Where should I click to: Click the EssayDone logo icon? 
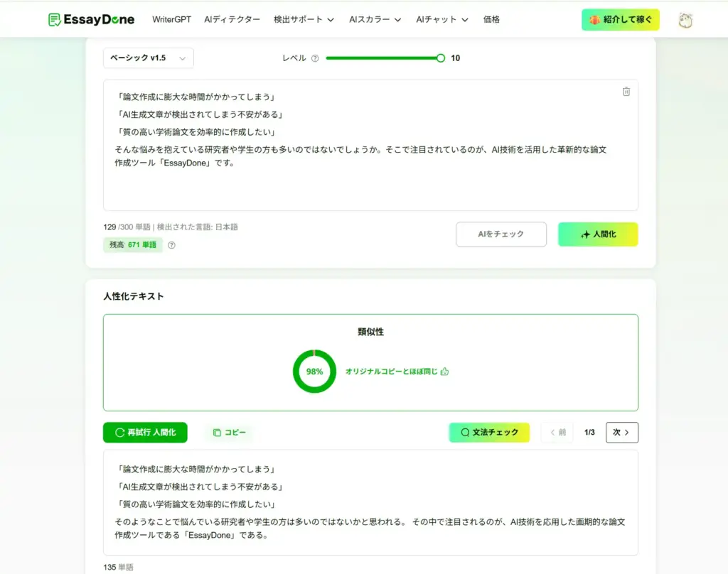[x=55, y=20]
